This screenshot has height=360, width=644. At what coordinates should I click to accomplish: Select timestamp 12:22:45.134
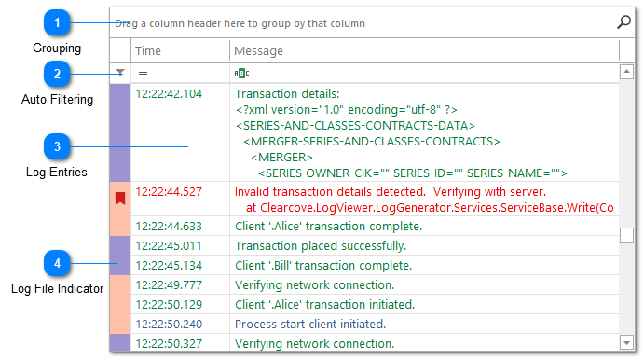169,266
